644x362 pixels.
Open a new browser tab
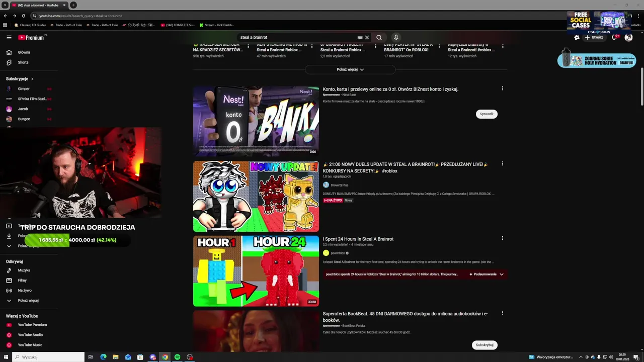pos(73,5)
